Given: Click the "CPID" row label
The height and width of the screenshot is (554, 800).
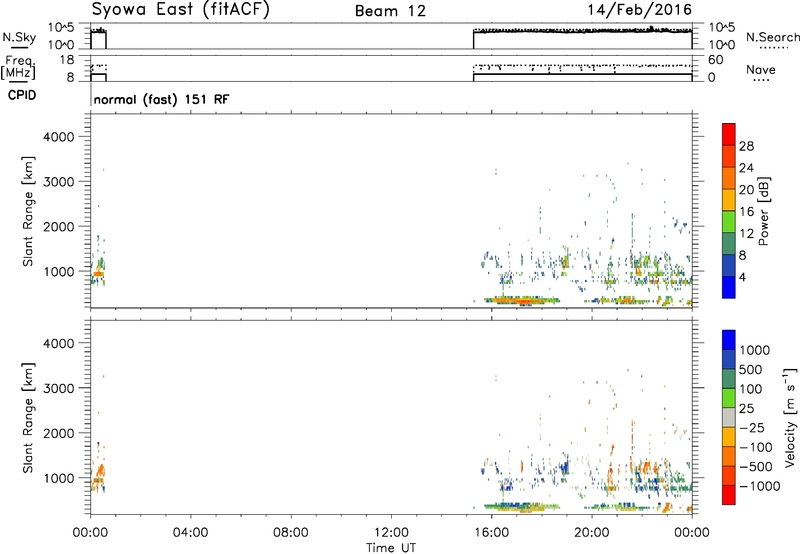Looking at the screenshot, I should pos(22,95).
